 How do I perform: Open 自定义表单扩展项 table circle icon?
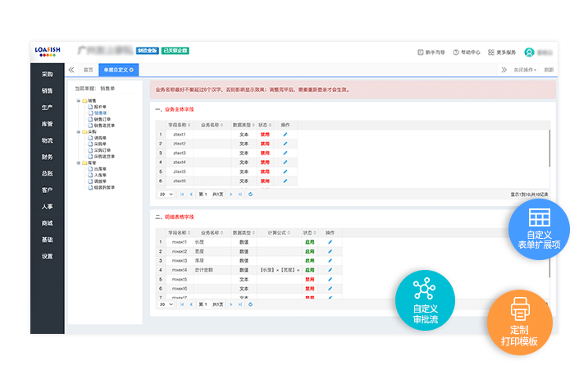tap(539, 228)
